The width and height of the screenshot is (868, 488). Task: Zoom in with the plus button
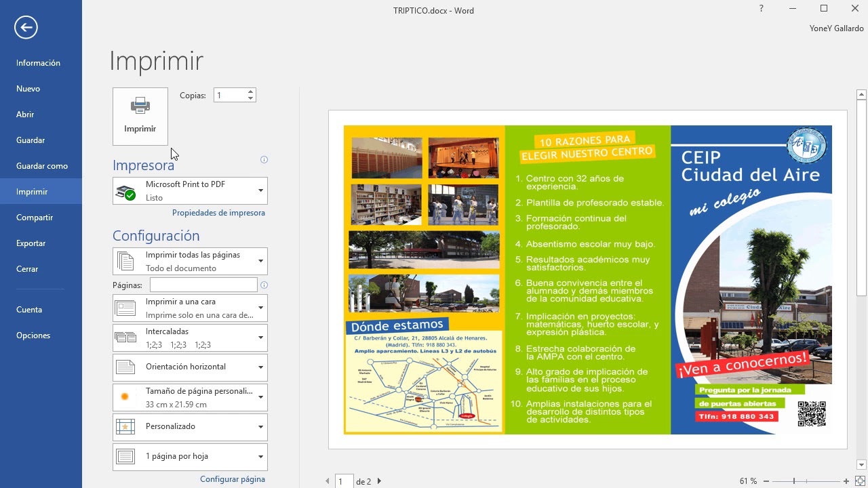pyautogui.click(x=846, y=481)
